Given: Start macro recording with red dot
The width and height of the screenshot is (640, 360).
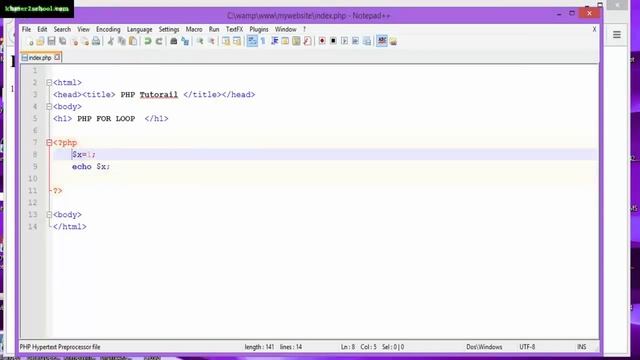Looking at the screenshot, I should tap(322, 41).
